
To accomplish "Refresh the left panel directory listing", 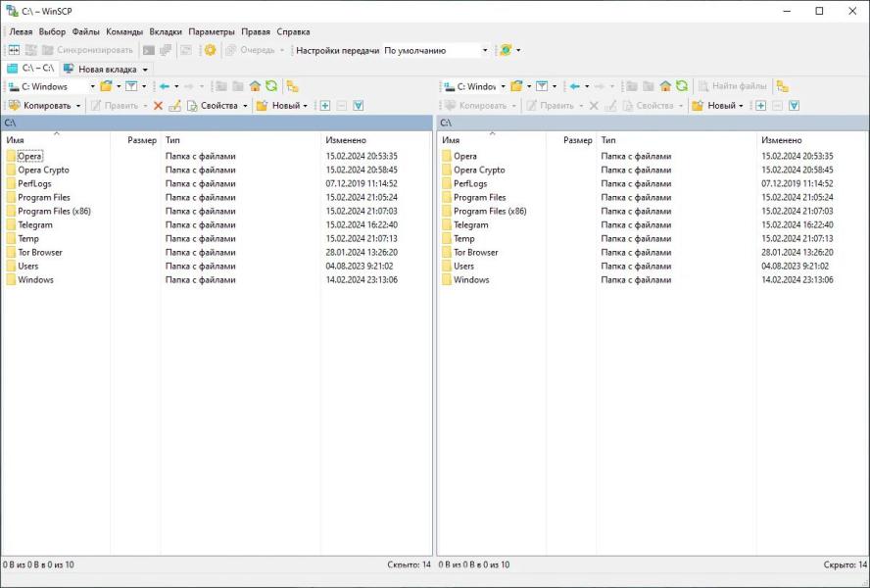I will (271, 86).
